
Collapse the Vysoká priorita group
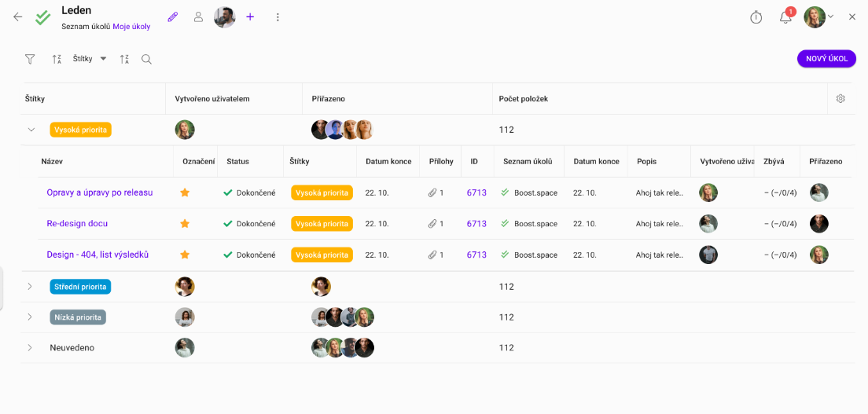click(31, 130)
